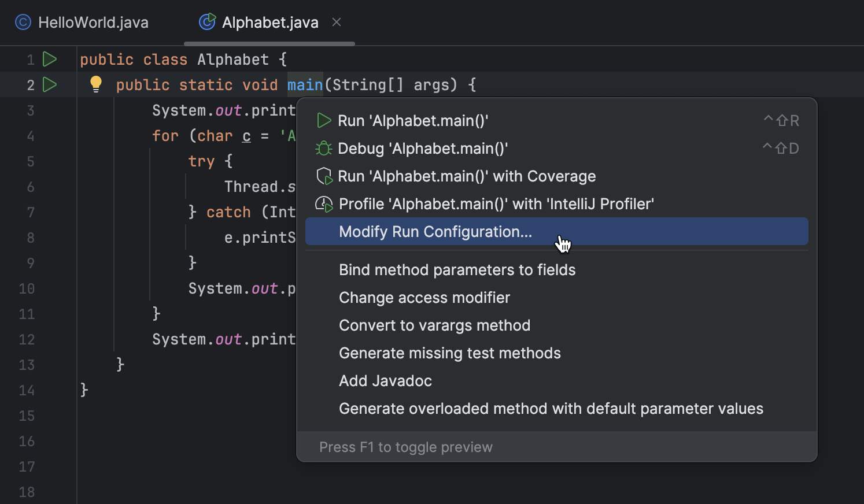Select Debug 'Alphabet.main()' from the menu
Viewport: 864px width, 504px height.
(423, 148)
